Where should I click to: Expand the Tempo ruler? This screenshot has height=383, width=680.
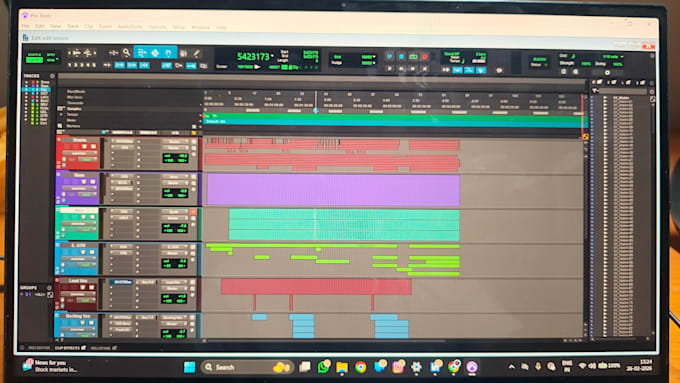(61, 115)
